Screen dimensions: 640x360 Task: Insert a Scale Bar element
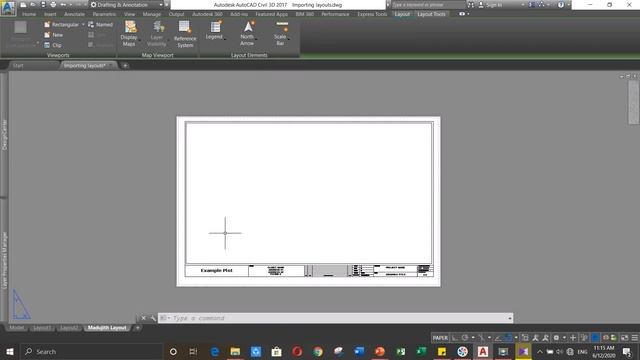pos(281,33)
